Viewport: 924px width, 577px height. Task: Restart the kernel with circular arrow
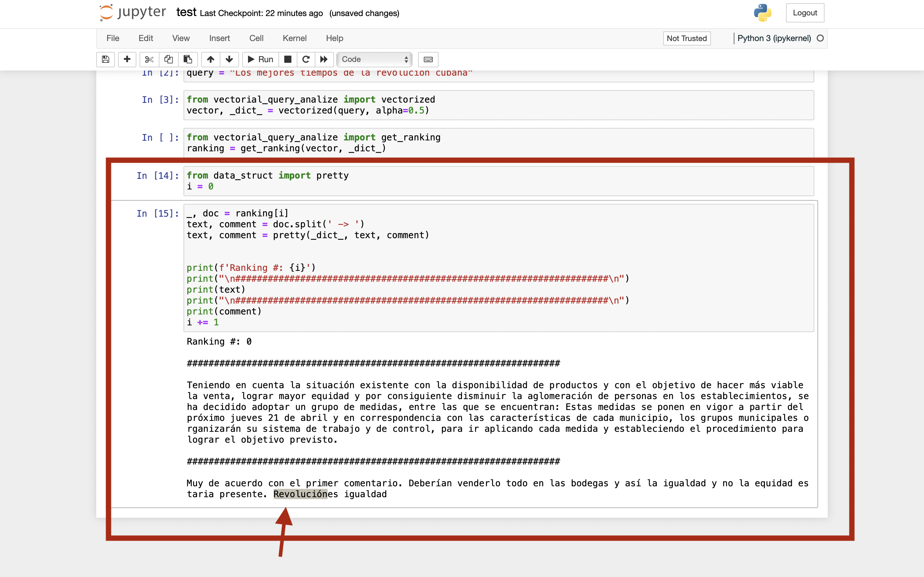pos(306,60)
